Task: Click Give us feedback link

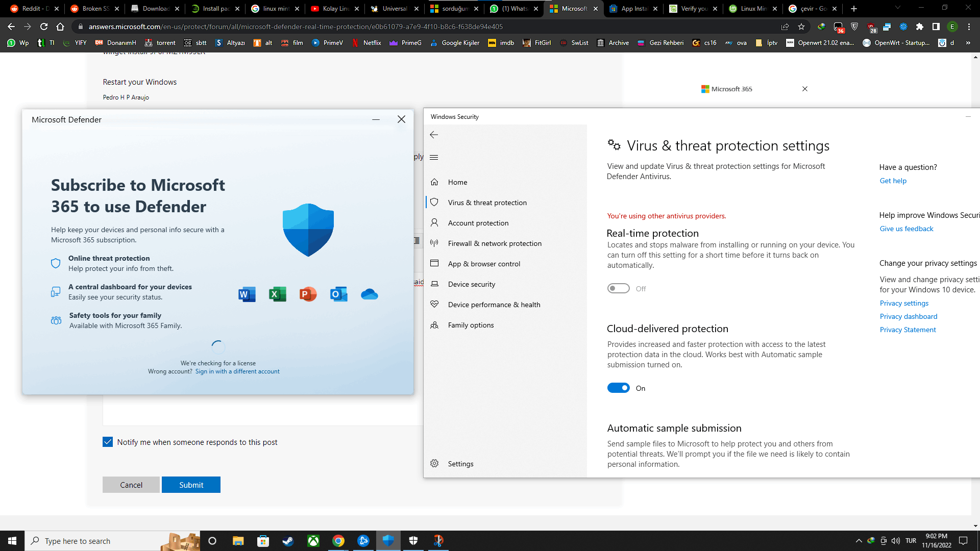Action: pos(906,229)
